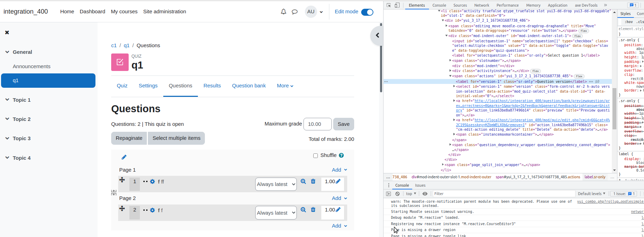Viewport: 644px width, 237px height.
Task: Open version dropdown for question 2
Action: point(276,213)
